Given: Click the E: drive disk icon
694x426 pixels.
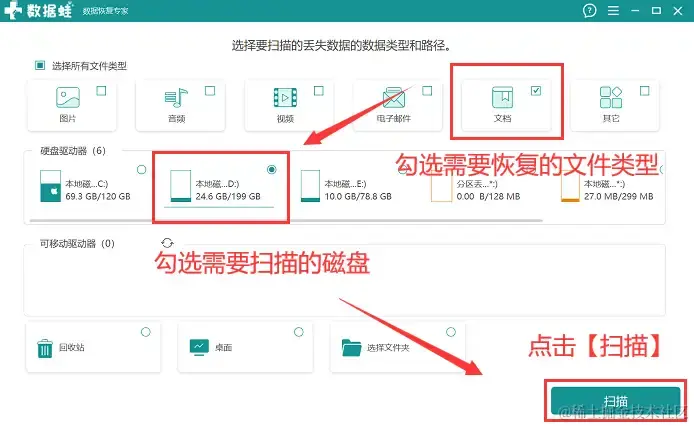Looking at the screenshot, I should coord(310,186).
